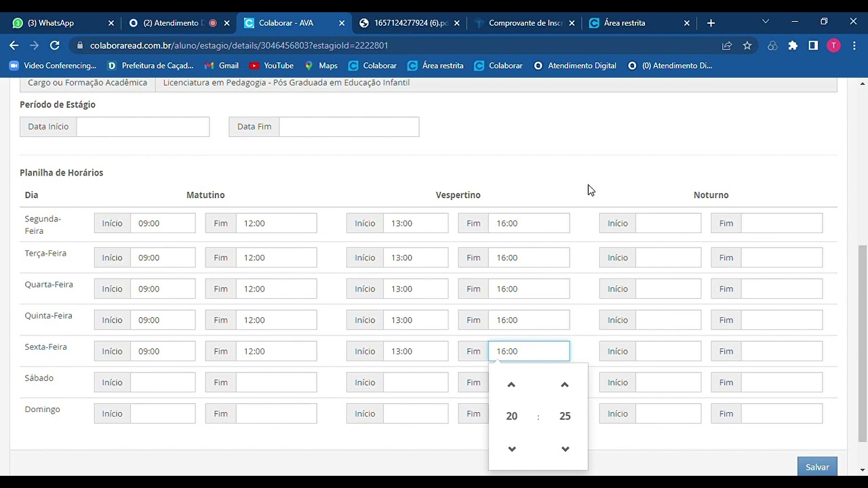Open the Maps bookmark
The height and width of the screenshot is (488, 868).
(321, 66)
